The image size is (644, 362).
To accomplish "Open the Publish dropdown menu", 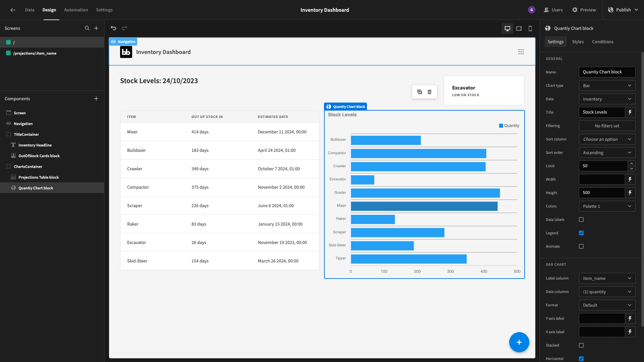I will pyautogui.click(x=623, y=10).
